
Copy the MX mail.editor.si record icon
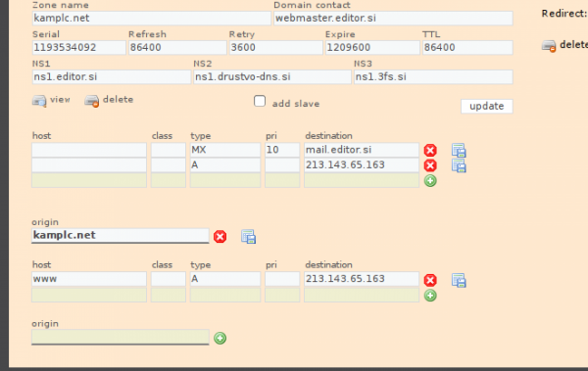click(x=459, y=151)
